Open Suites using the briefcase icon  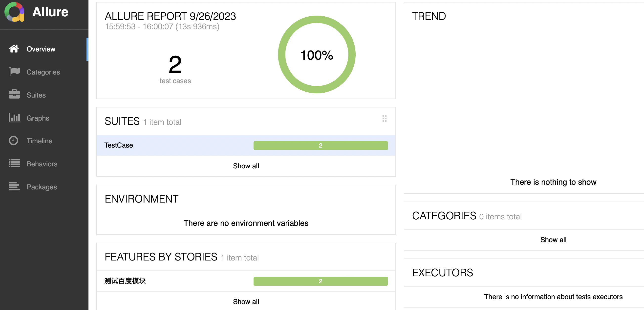click(x=14, y=95)
